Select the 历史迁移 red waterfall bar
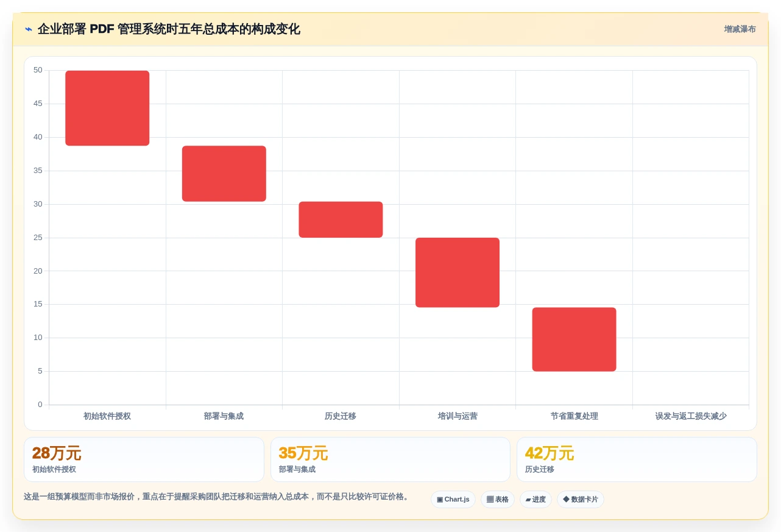The image size is (781, 532). [341, 219]
